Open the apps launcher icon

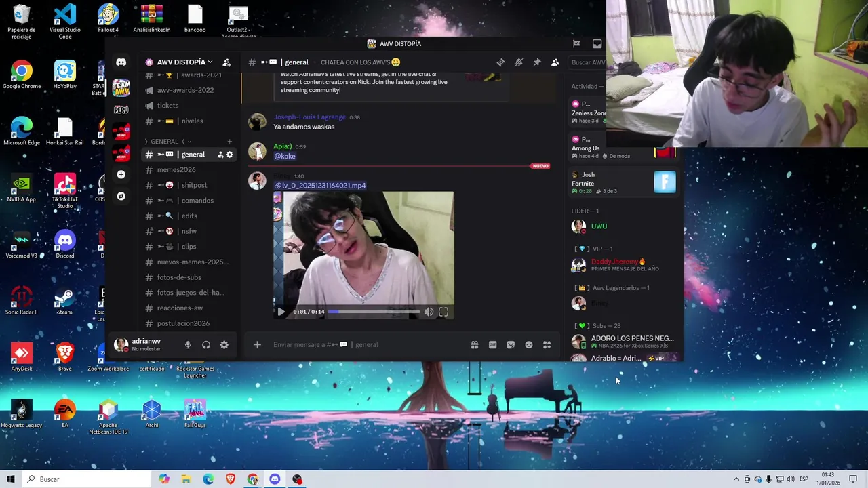547,345
